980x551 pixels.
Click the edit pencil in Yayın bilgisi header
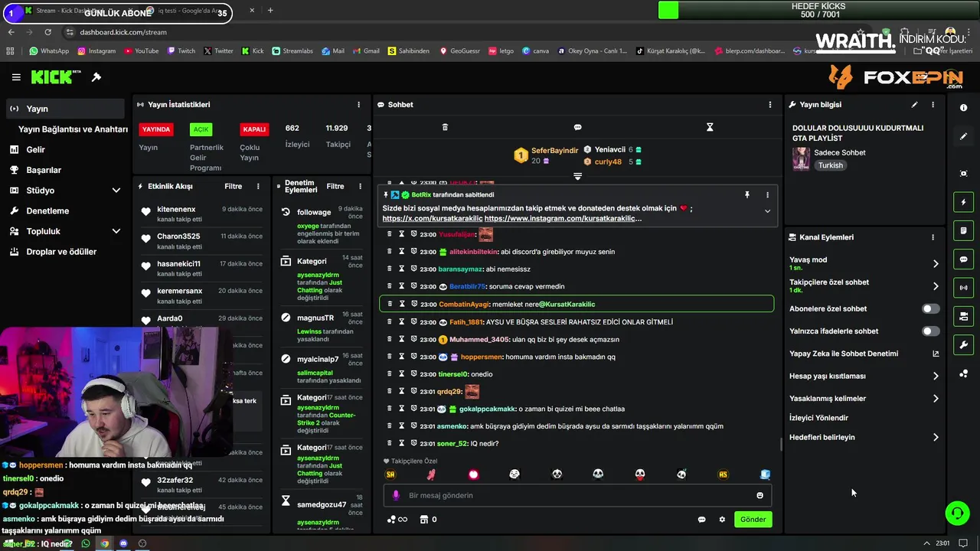pos(914,105)
